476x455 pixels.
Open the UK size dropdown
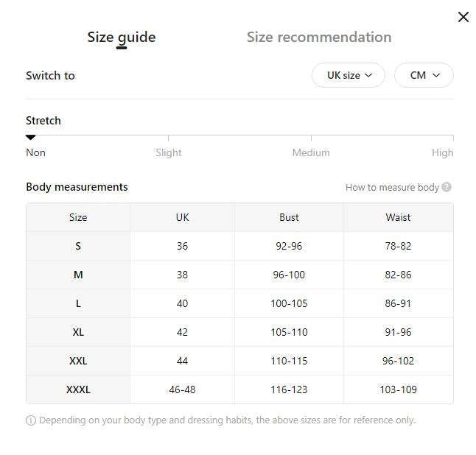coord(349,75)
